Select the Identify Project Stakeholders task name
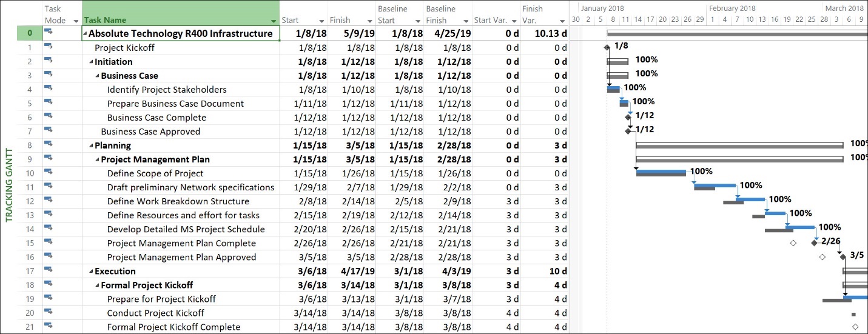Viewport: 868px width, 334px height. coord(167,90)
